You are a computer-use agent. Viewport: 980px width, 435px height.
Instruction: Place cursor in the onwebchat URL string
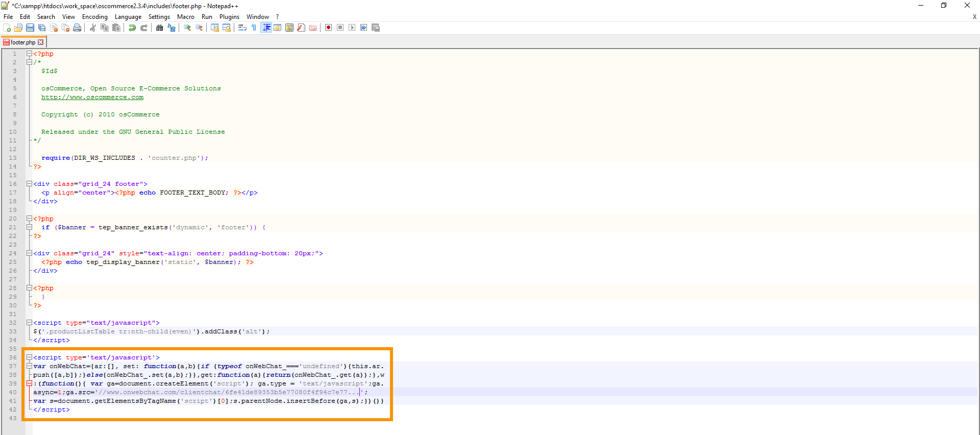(228, 392)
